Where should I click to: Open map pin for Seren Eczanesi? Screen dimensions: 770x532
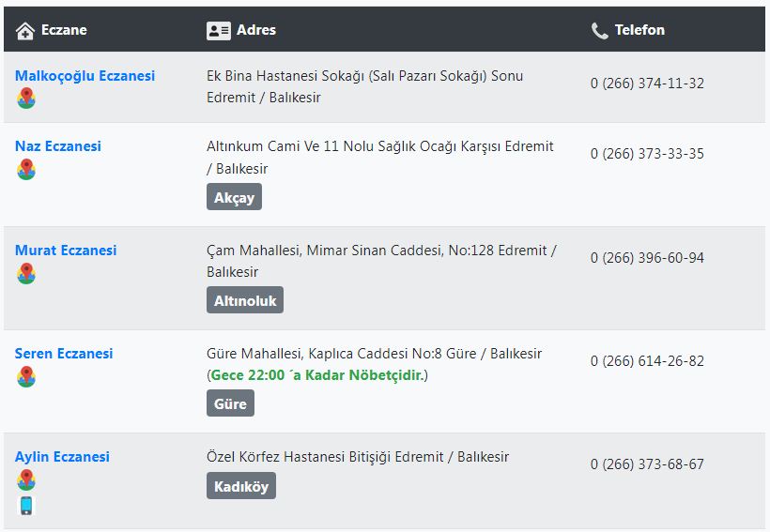click(x=26, y=376)
